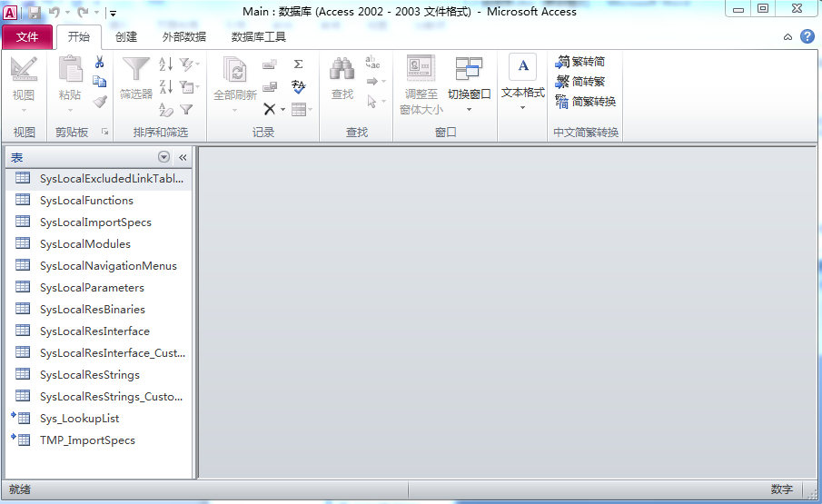Select linked table Sys_LookupList
Image resolution: width=822 pixels, height=504 pixels.
pyautogui.click(x=99, y=418)
